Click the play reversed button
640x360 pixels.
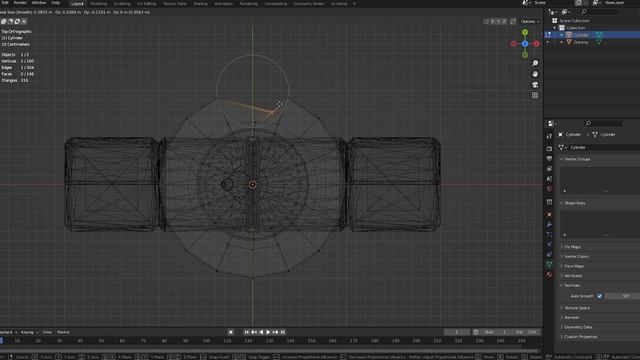(261, 332)
